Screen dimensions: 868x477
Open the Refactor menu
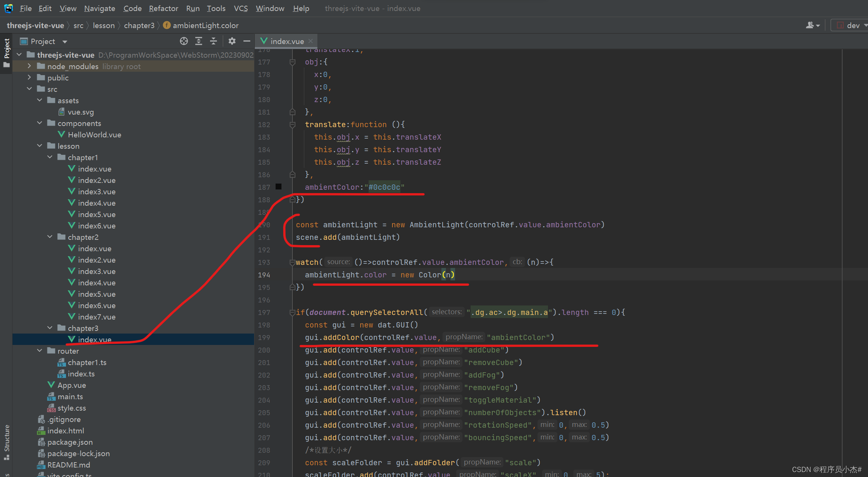[163, 8]
